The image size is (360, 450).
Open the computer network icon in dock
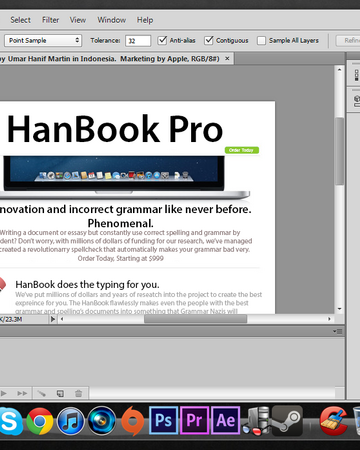coord(256,421)
